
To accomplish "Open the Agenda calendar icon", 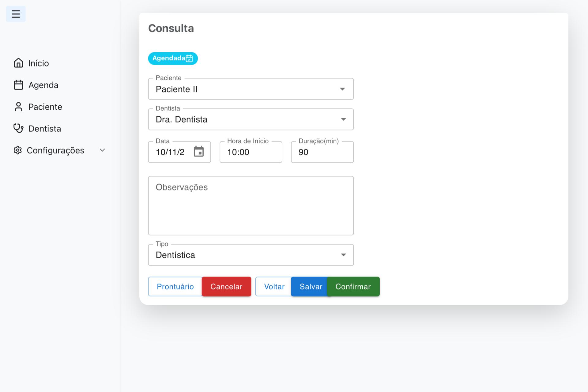I will (18, 85).
